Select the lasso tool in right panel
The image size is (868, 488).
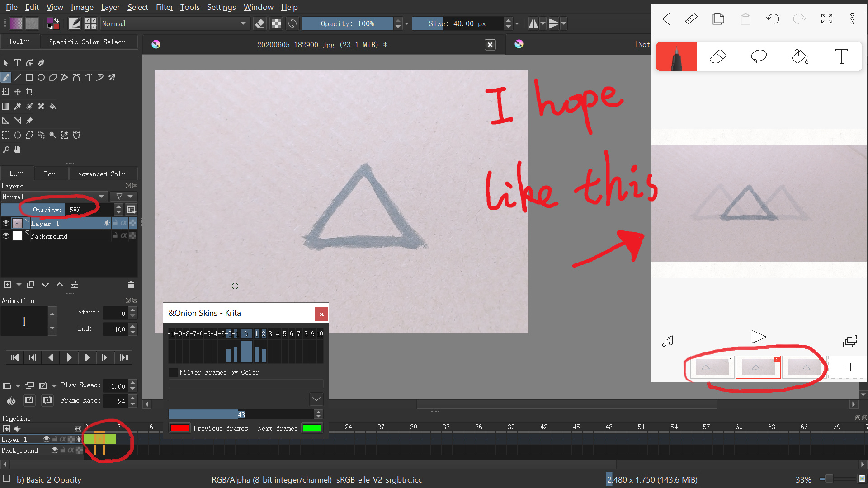(x=759, y=57)
